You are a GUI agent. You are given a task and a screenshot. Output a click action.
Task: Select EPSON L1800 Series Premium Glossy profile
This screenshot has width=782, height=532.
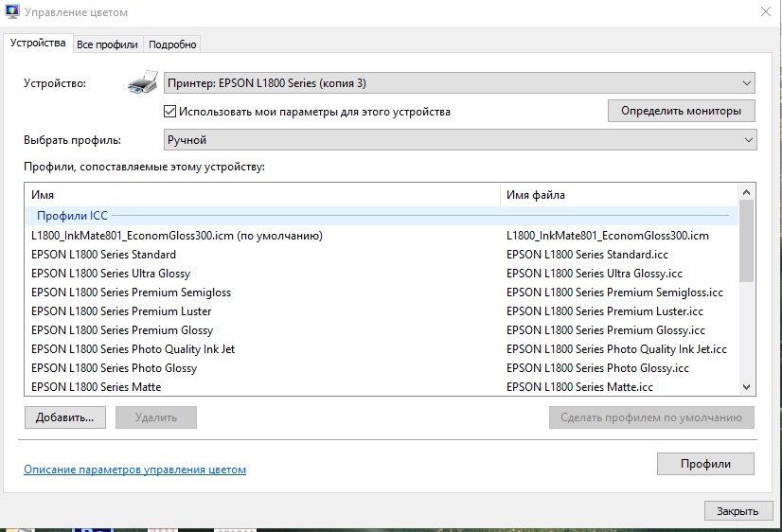(122, 330)
